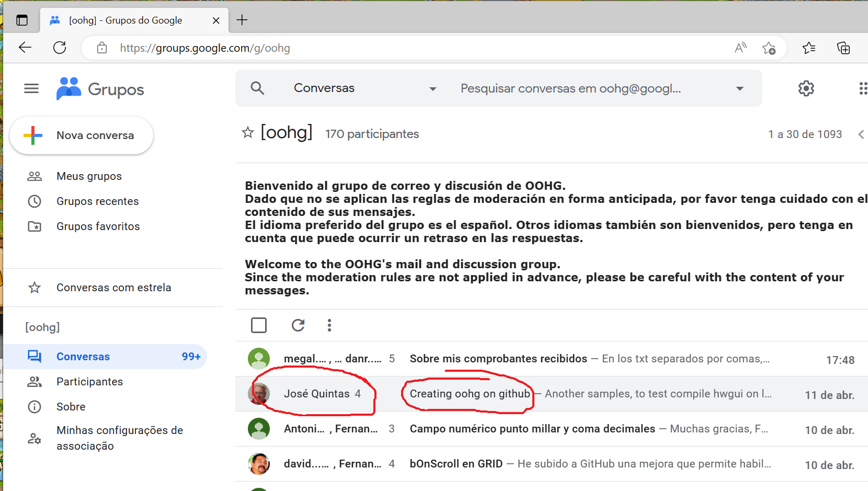This screenshot has width=868, height=491.
Task: Click José Quintas's avatar photo
Action: (259, 394)
